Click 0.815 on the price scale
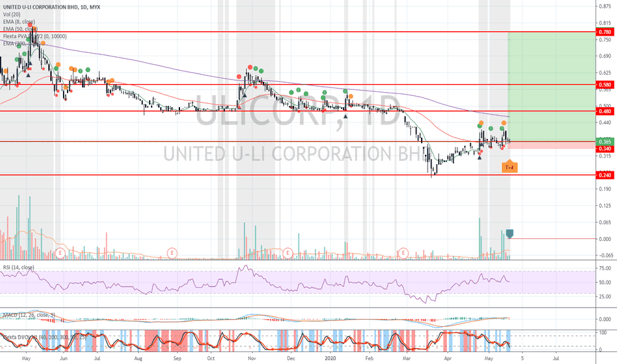 pyautogui.click(x=605, y=23)
